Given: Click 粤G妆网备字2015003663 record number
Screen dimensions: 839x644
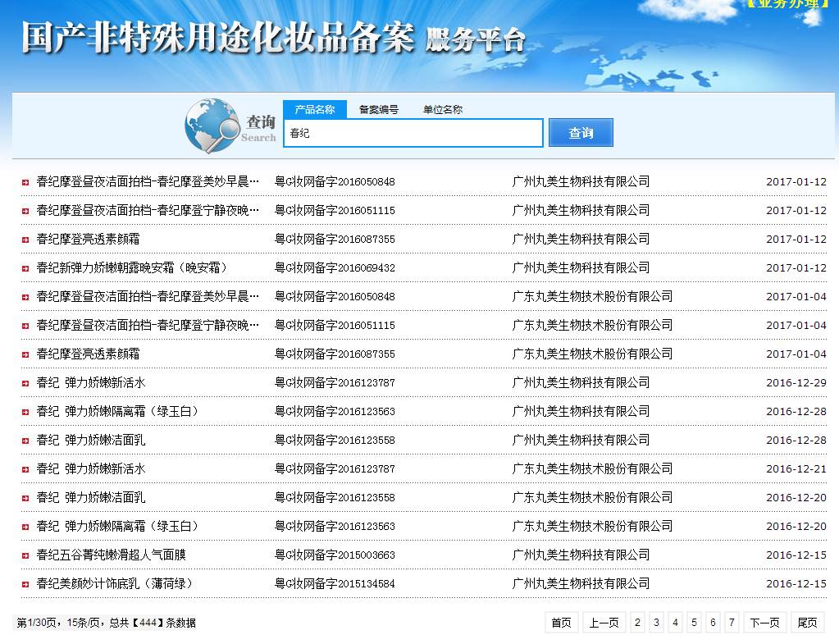Looking at the screenshot, I should pyautogui.click(x=335, y=555).
